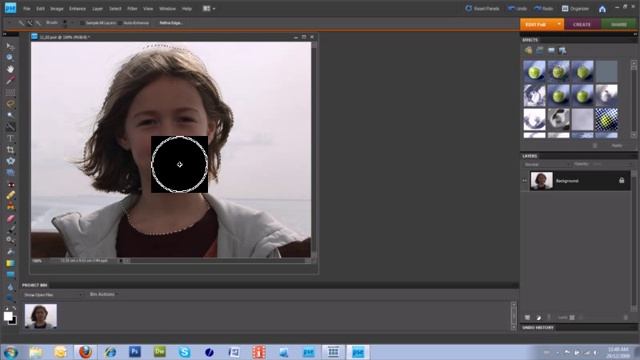Select the Spot Healing Brush tool
640x360 pixels.
click(x=10, y=196)
